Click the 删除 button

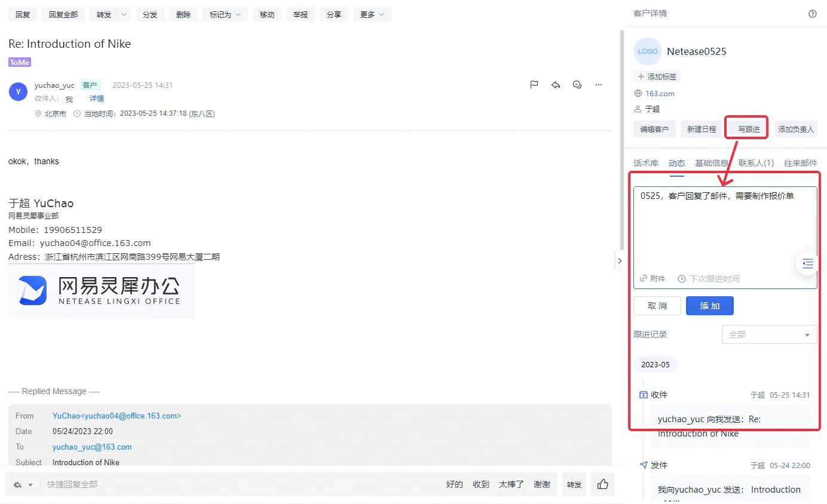click(183, 14)
